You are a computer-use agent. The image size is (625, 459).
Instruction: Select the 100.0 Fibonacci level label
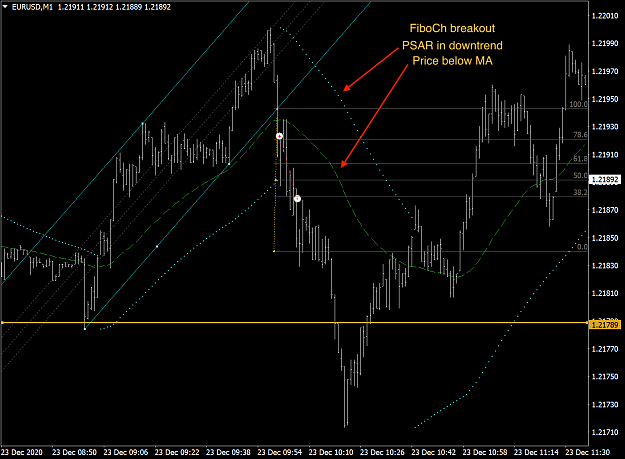[578, 104]
